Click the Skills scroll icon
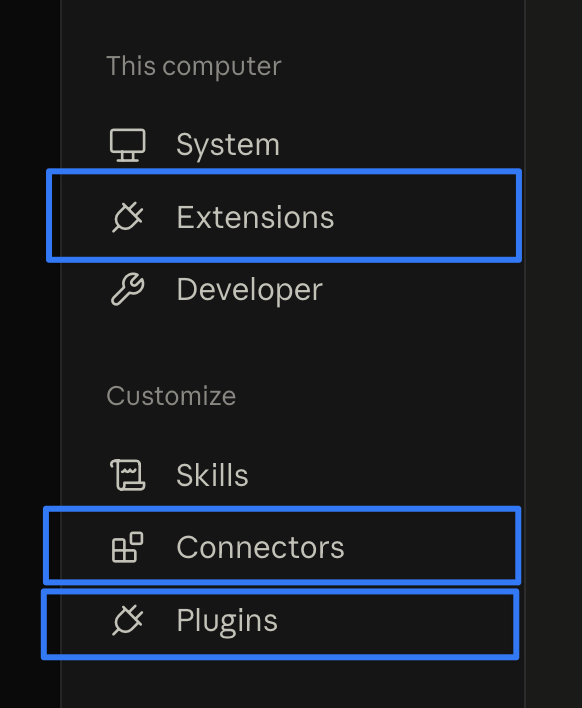Image resolution: width=582 pixels, height=708 pixels. (128, 475)
